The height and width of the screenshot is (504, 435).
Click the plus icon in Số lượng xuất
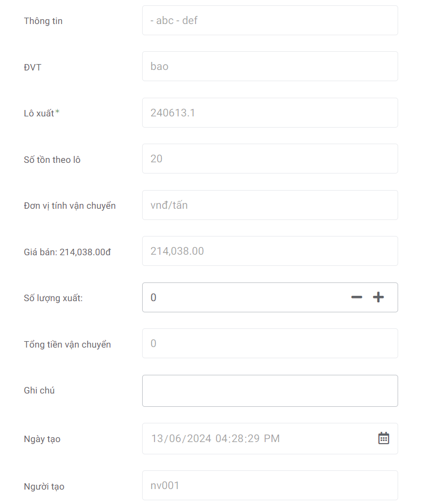point(378,297)
